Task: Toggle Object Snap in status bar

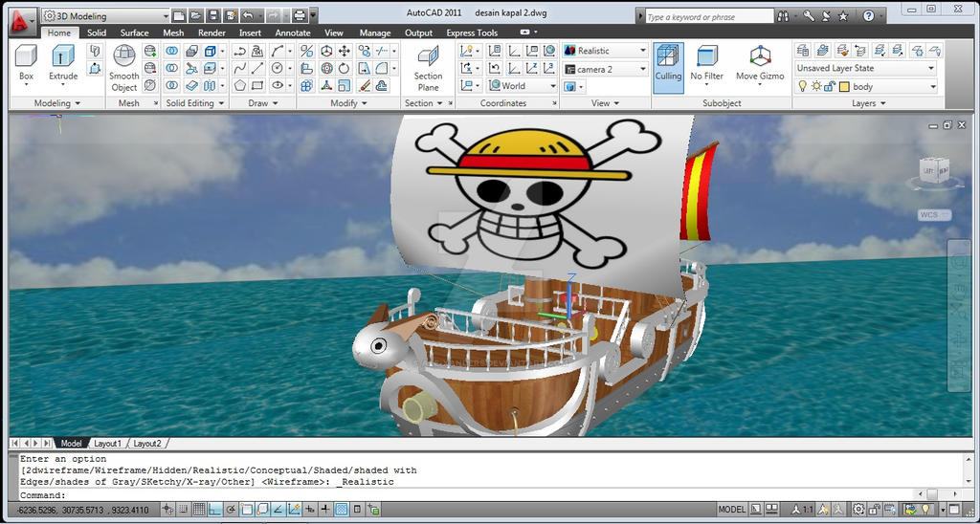Action: click(x=247, y=510)
